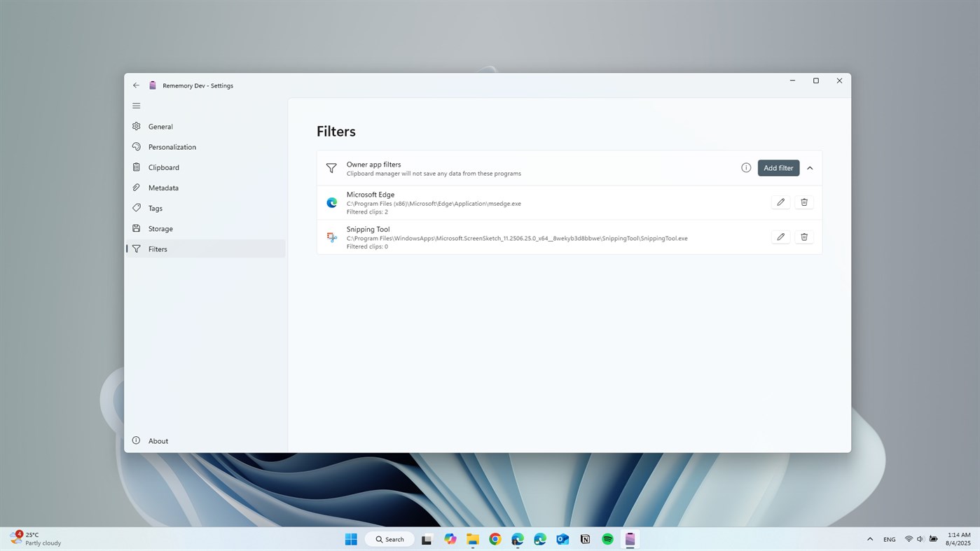The width and height of the screenshot is (980, 551).
Task: Click the Add filter button
Action: 778,167
